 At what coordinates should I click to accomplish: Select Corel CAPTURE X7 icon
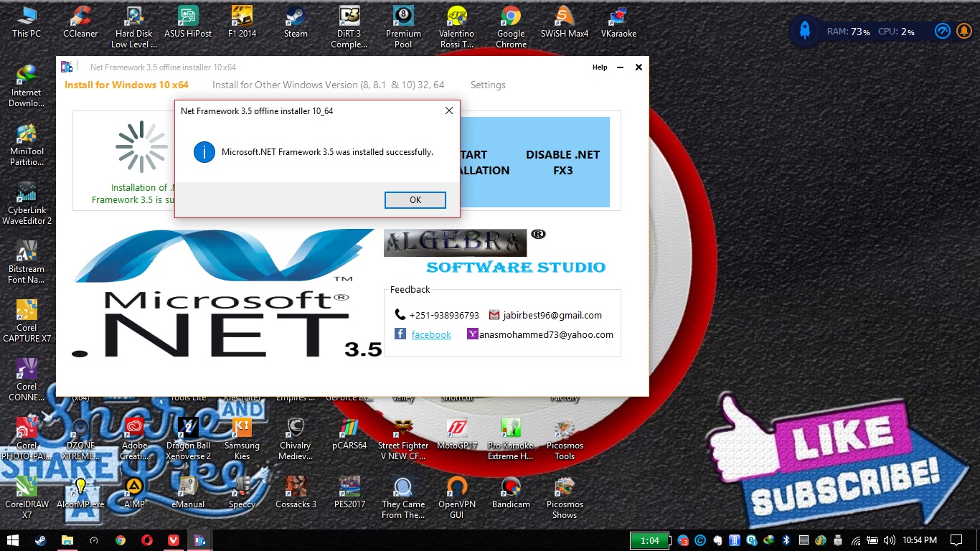pos(27,321)
